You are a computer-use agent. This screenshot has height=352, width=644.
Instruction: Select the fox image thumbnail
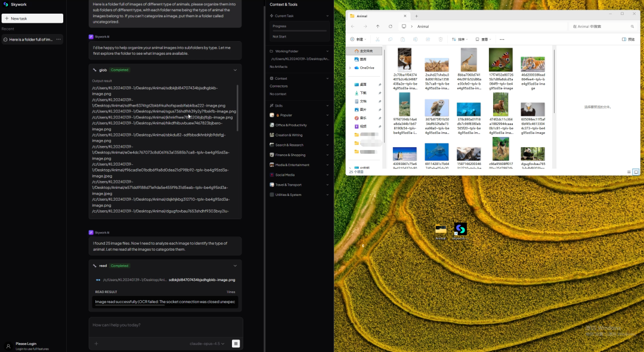pos(404,60)
